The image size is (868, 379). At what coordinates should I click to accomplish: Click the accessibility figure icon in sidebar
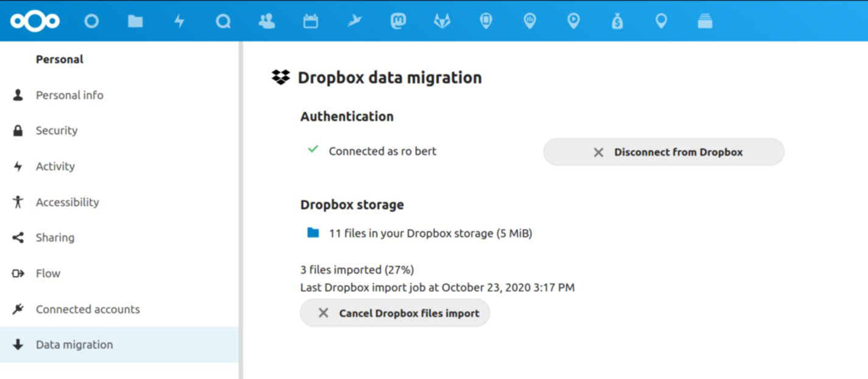coord(18,202)
